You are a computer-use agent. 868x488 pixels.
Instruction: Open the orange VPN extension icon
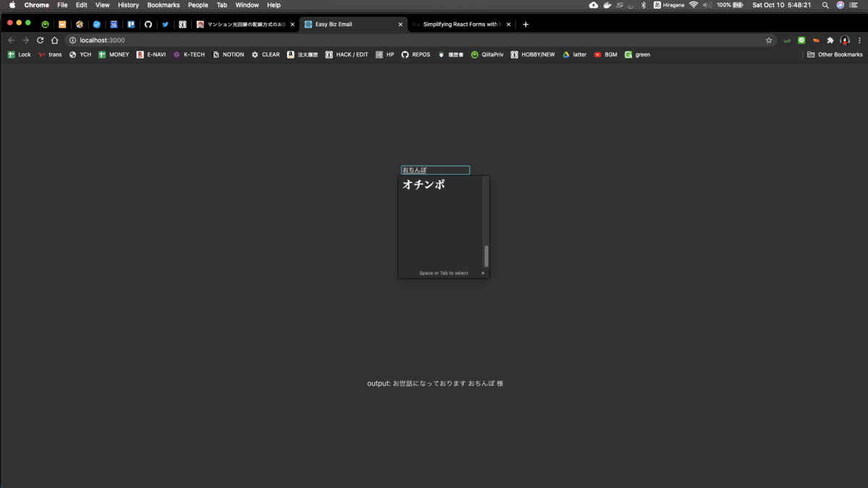pyautogui.click(x=816, y=40)
